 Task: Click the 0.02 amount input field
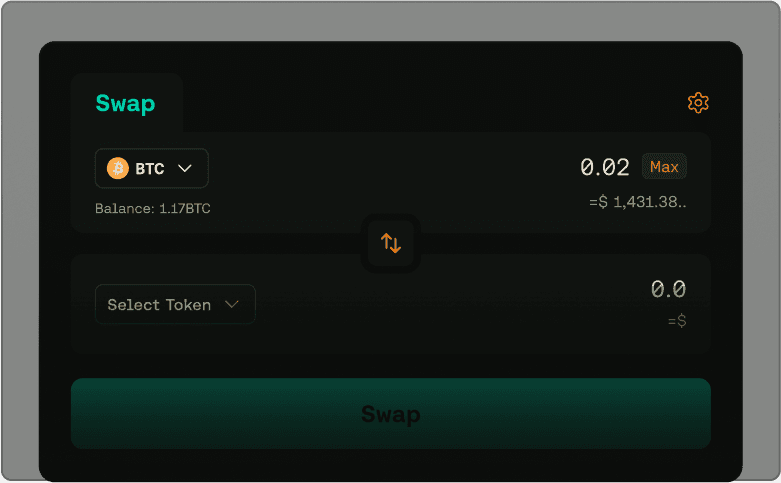(604, 167)
